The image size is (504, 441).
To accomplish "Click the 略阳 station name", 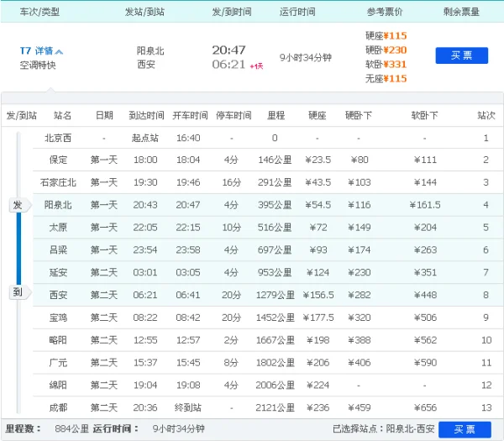I will point(58,340).
